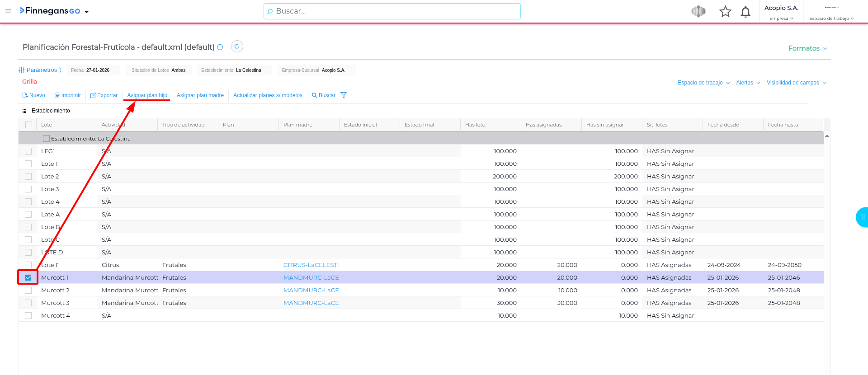The height and width of the screenshot is (375, 868).
Task: Open the notifications bell
Action: pos(745,12)
